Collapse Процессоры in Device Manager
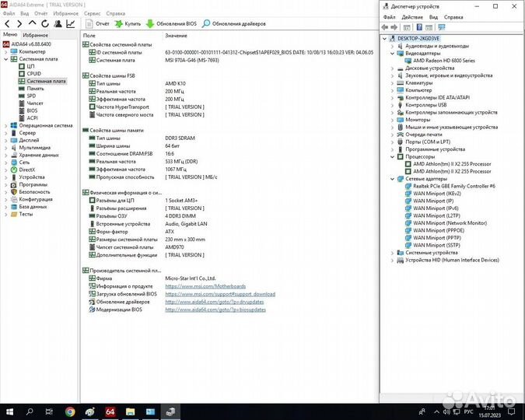The height and width of the screenshot is (420, 525). 393,157
